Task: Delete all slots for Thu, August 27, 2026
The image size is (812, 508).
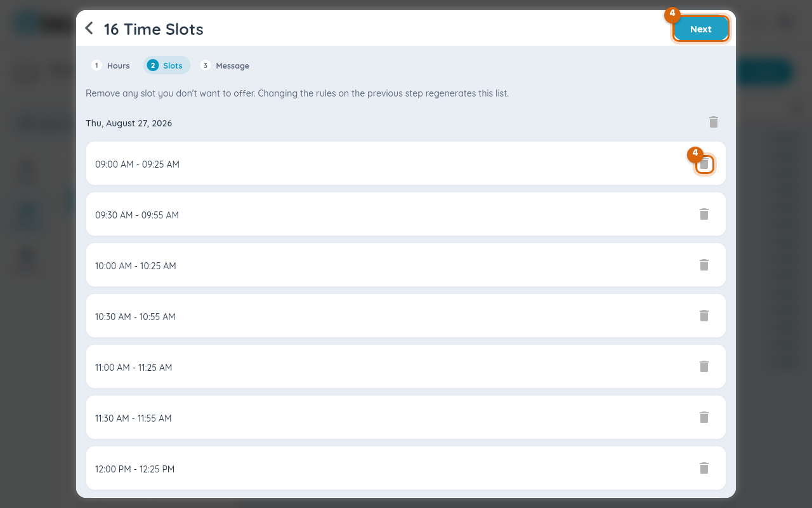Action: coord(714,122)
